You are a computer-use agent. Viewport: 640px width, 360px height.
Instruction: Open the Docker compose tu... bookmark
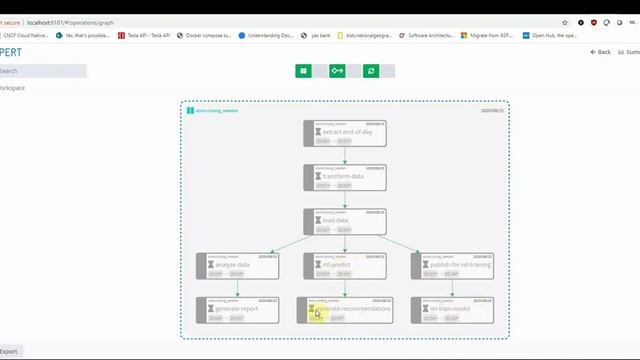(204, 36)
